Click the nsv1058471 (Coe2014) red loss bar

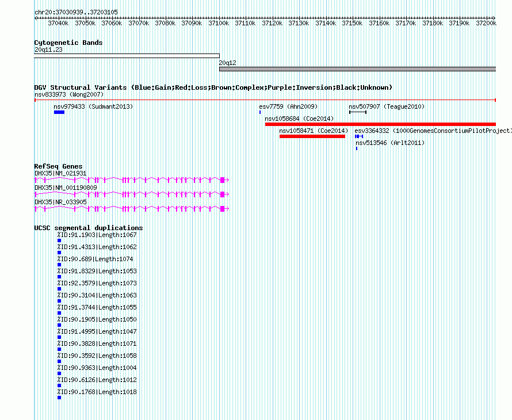[x=312, y=136]
